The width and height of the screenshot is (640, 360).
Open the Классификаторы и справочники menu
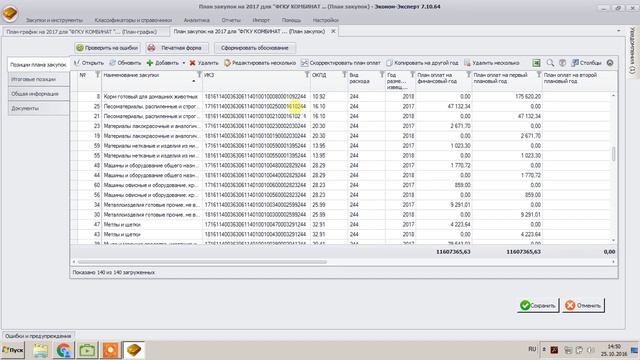click(x=133, y=20)
